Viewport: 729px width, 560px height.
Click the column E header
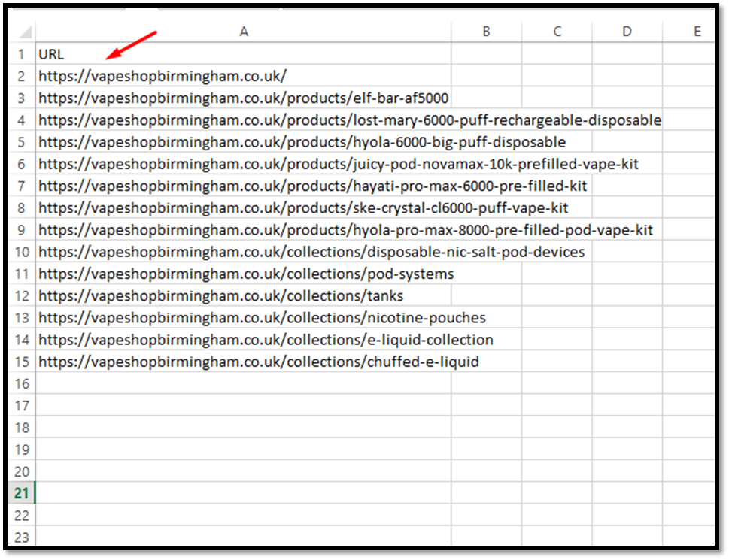(x=697, y=32)
